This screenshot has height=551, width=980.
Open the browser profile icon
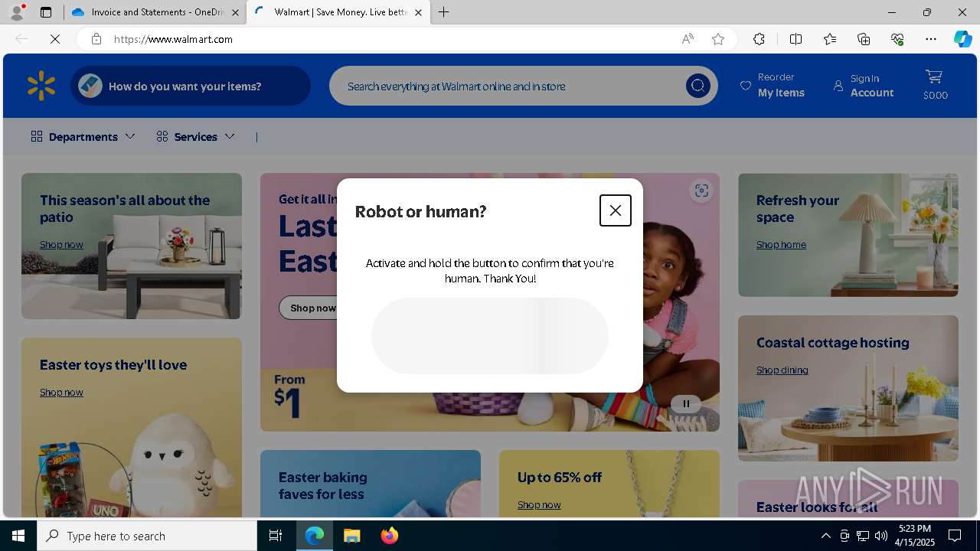click(17, 12)
